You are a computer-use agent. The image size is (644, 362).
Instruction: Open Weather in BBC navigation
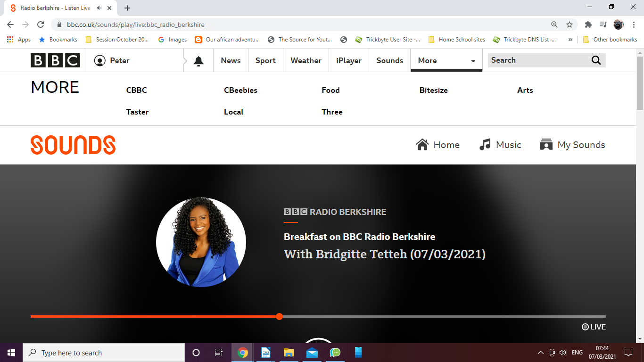[306, 60]
